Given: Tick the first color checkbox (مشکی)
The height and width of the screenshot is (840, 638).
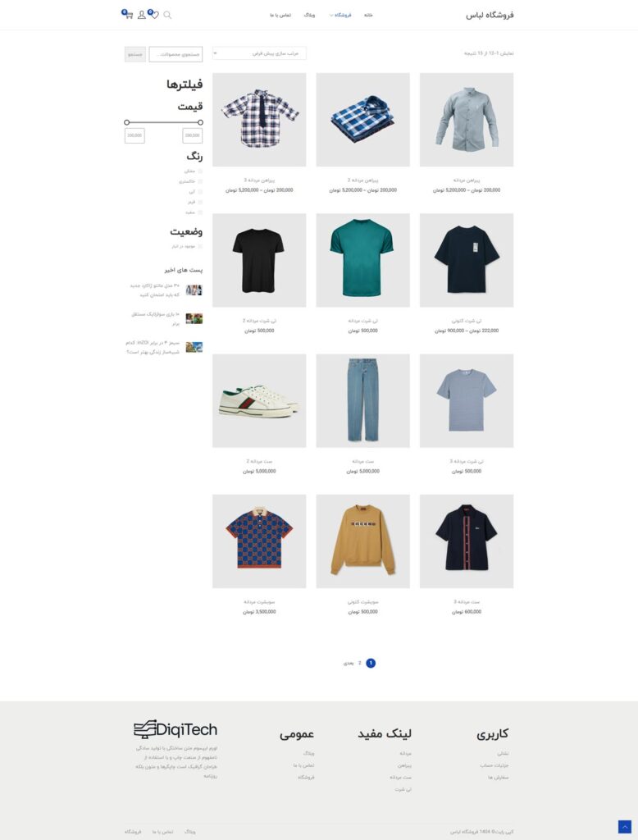Looking at the screenshot, I should (x=200, y=171).
